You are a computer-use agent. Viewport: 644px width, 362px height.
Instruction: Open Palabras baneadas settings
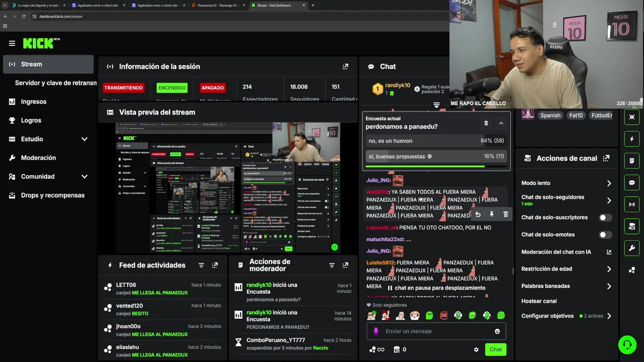[567, 286]
